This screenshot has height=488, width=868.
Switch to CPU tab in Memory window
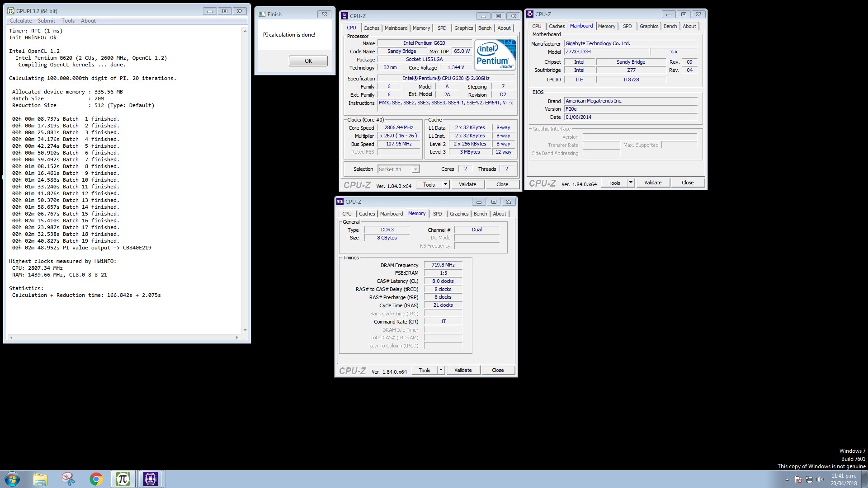[347, 214]
